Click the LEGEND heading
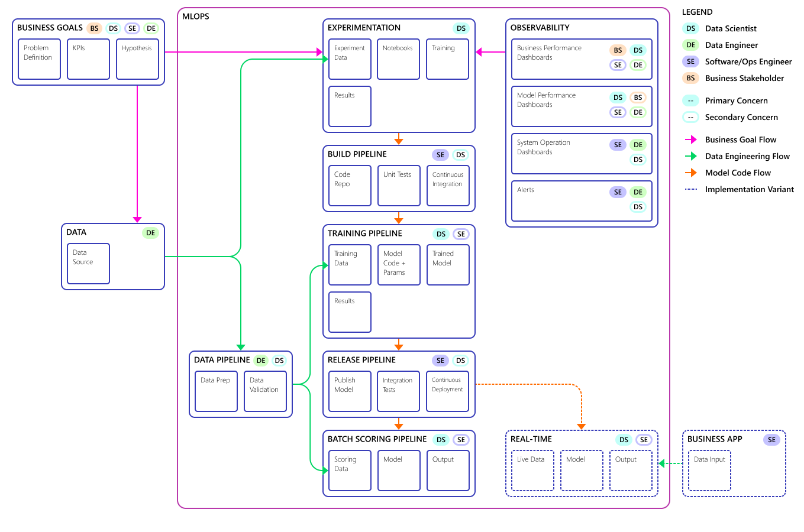Image resolution: width=804 pixels, height=532 pixels. pos(698,12)
